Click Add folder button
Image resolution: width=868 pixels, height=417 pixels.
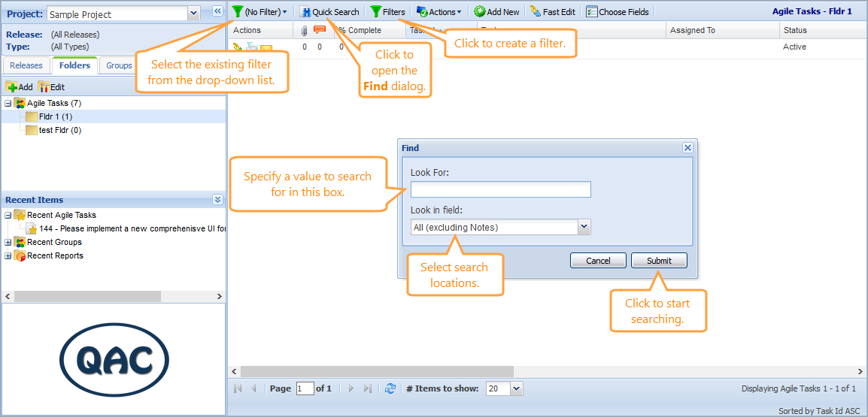click(20, 87)
